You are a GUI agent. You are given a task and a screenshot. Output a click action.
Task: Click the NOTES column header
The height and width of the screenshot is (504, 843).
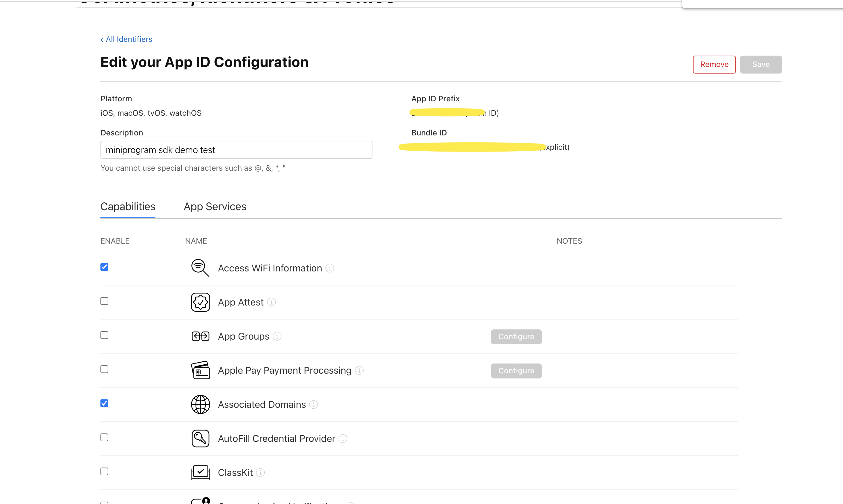pos(569,241)
